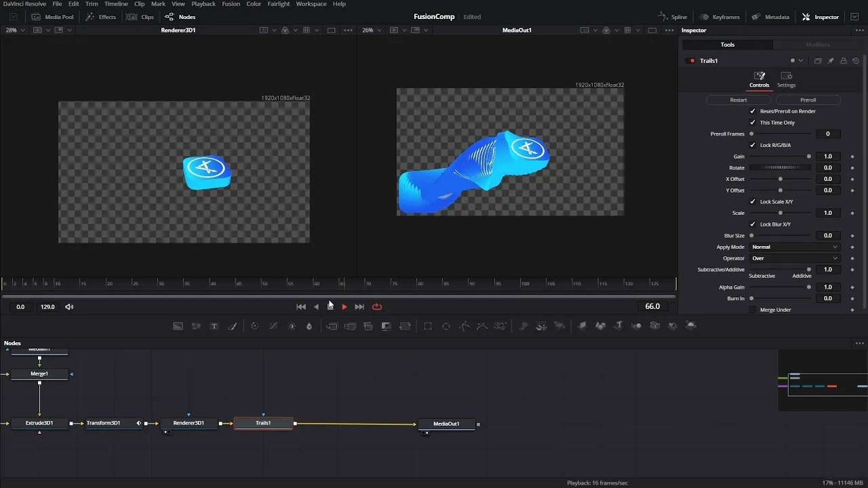Add a Background tool from the toolbar

(x=178, y=326)
